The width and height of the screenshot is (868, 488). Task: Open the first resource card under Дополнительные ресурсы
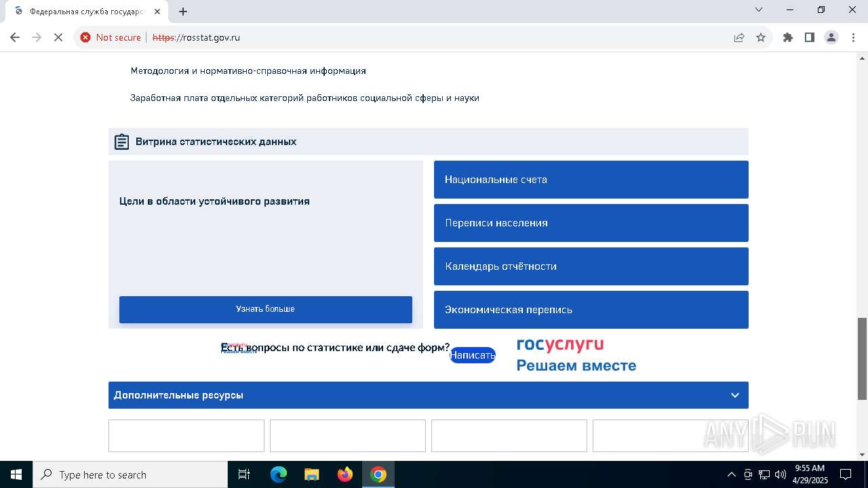click(x=186, y=436)
